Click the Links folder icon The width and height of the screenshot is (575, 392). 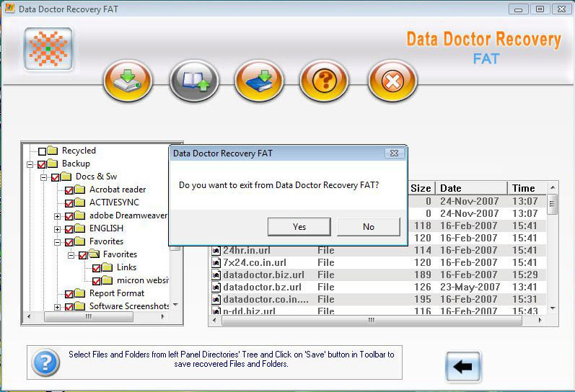pos(107,267)
